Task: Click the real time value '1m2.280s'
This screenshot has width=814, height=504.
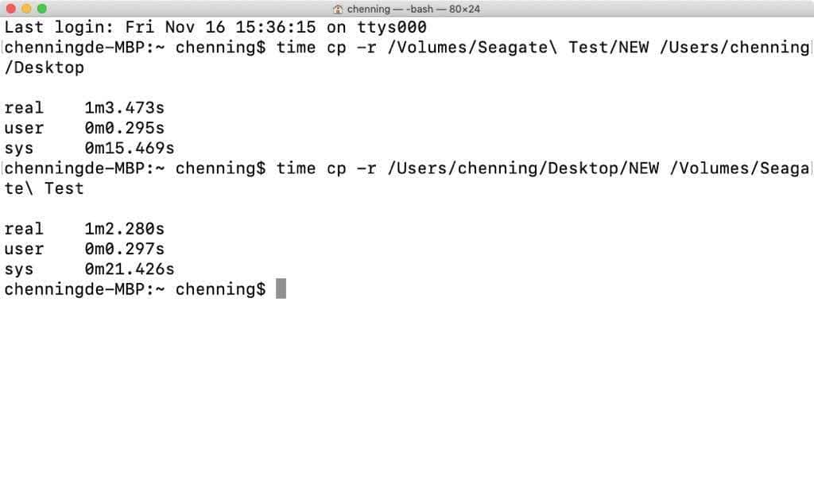Action: click(x=124, y=229)
